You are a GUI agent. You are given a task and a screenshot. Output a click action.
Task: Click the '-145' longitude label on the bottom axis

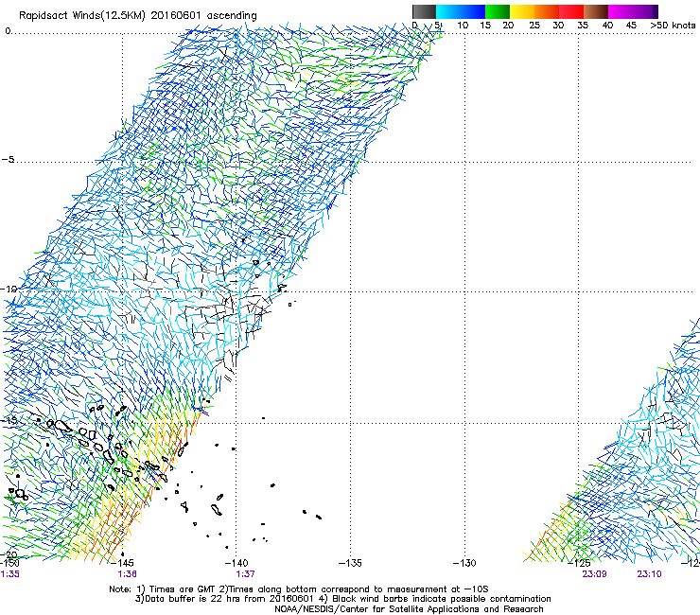[122, 563]
